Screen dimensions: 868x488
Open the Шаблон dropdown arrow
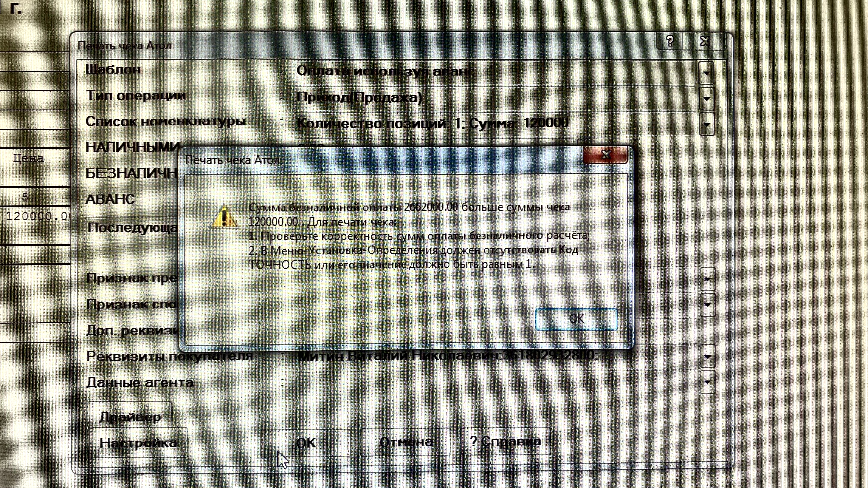pos(707,73)
